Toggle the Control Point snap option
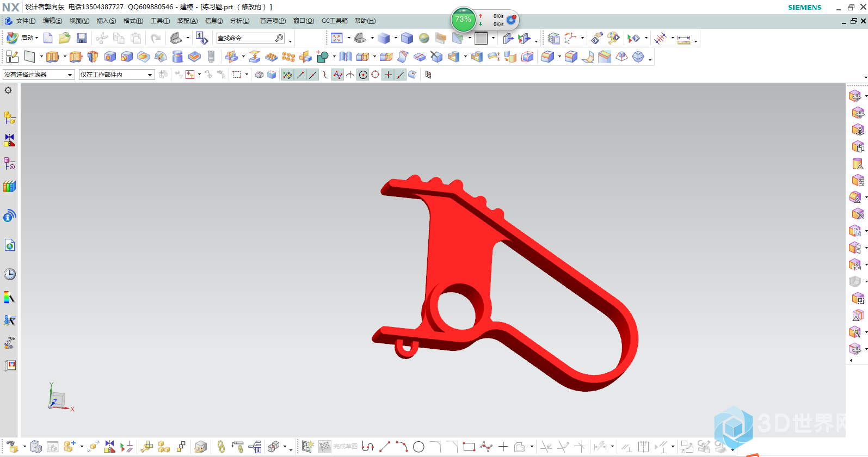The width and height of the screenshot is (868, 457). click(325, 75)
